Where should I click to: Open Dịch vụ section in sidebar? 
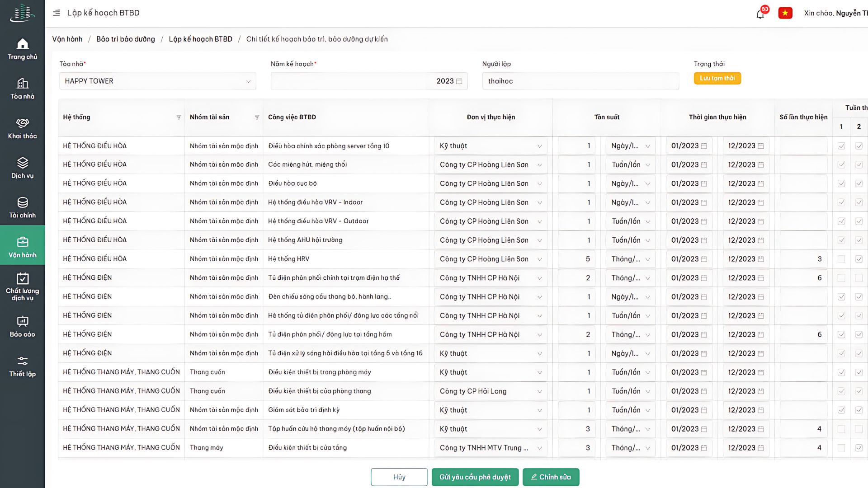point(22,169)
